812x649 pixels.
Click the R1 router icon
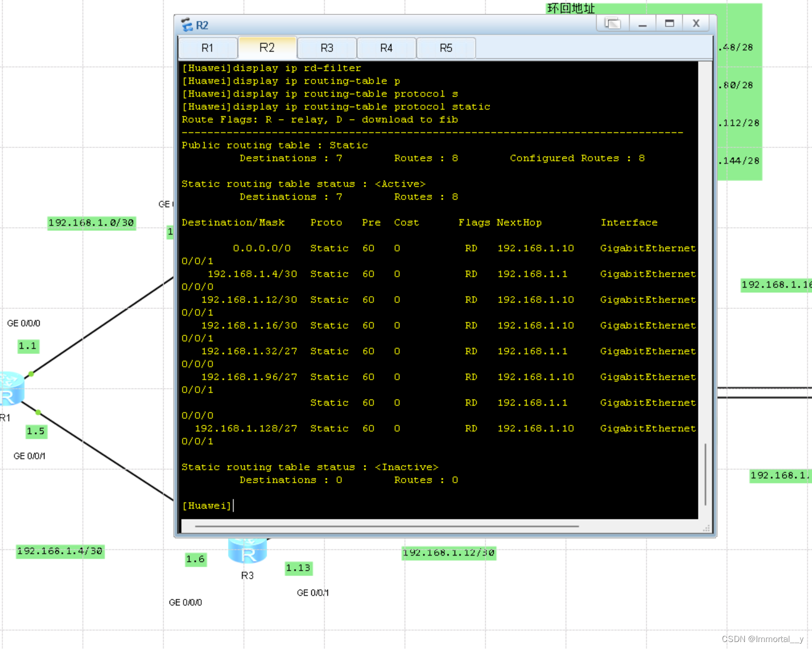[x=11, y=388]
